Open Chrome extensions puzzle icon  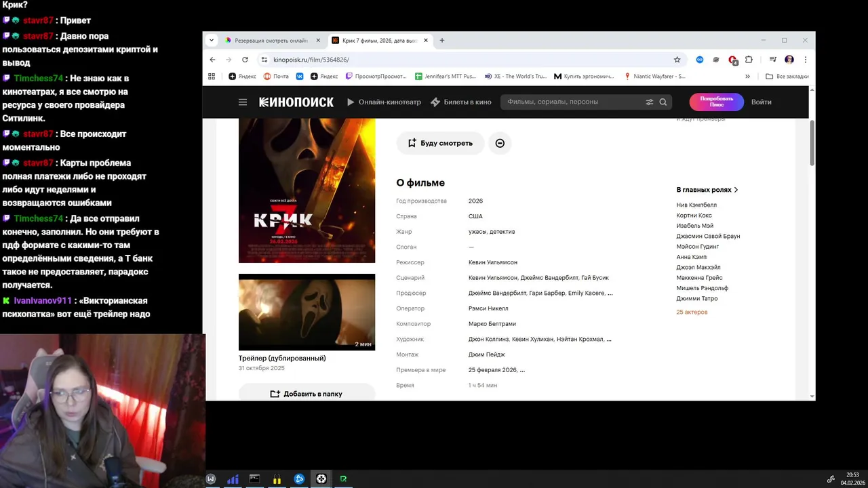point(749,60)
